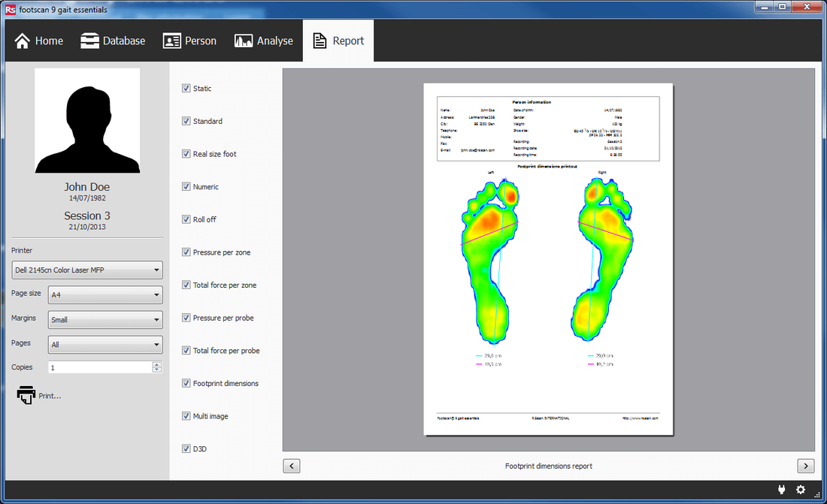Click John Doe profile photo

point(87,121)
